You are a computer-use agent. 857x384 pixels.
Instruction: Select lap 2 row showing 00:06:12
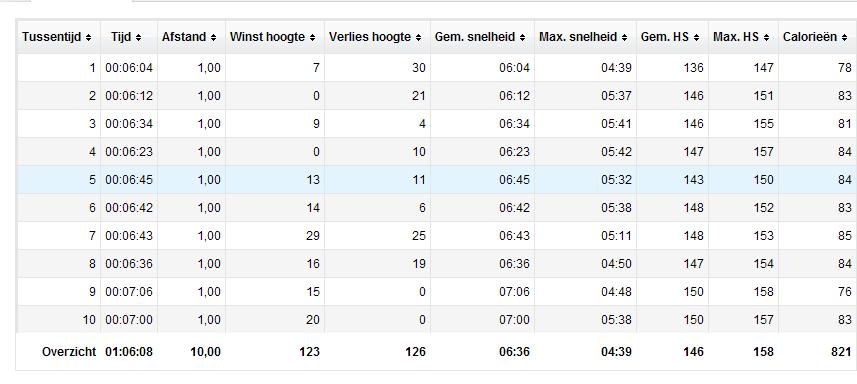click(x=437, y=96)
